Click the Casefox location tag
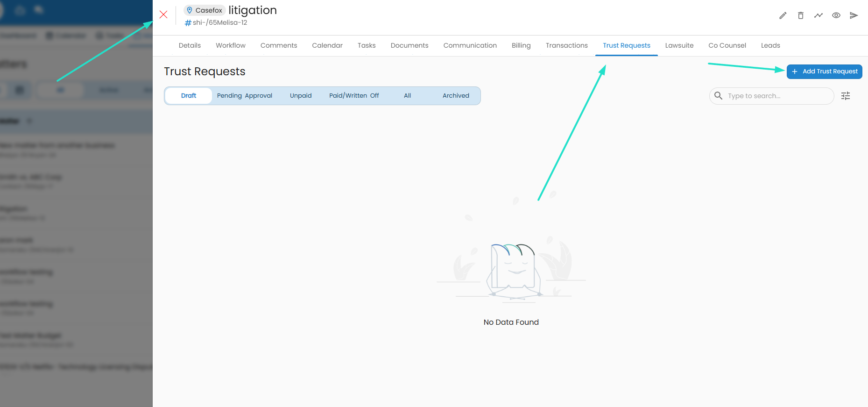The height and width of the screenshot is (407, 868). [x=205, y=10]
